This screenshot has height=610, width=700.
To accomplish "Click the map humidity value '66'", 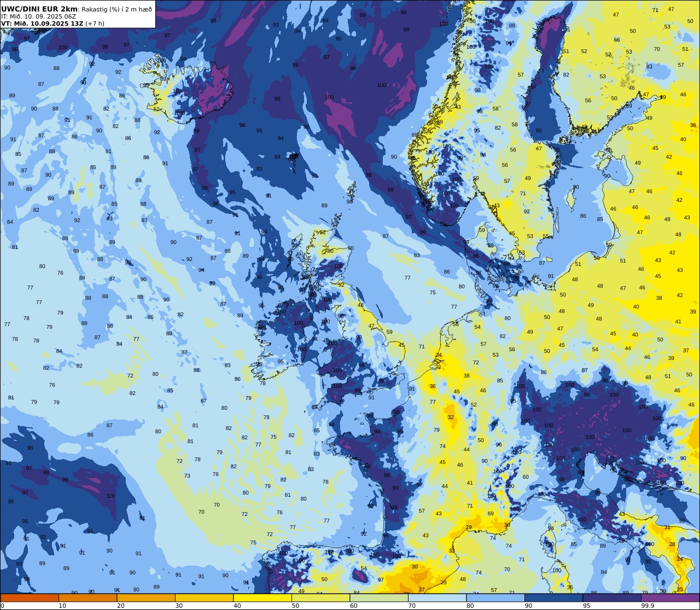I will click(x=617, y=39).
